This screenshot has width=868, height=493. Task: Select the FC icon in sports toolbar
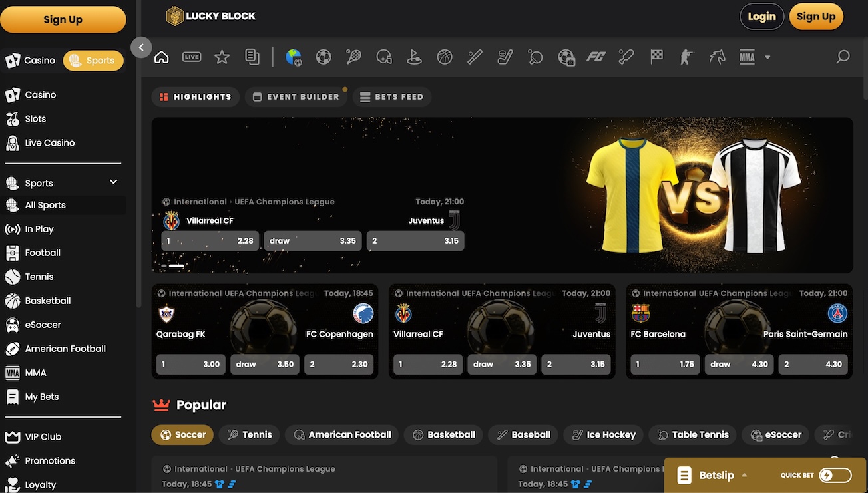pyautogui.click(x=595, y=57)
